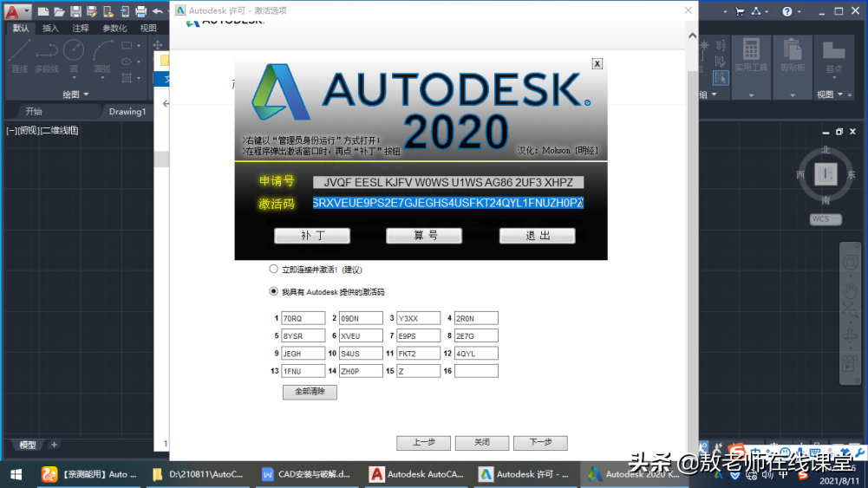Open the Start (开始) file tab
Image resolution: width=868 pixels, height=488 pixels.
click(34, 111)
